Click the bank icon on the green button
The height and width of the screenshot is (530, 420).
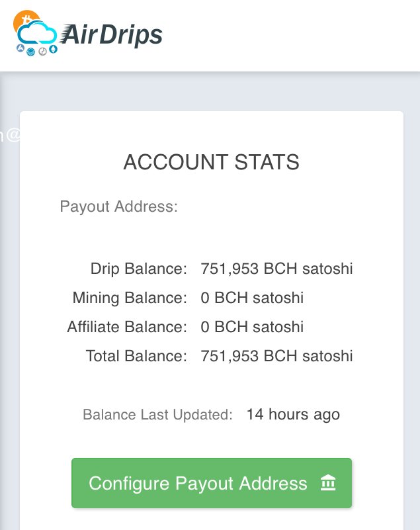pyautogui.click(x=328, y=482)
